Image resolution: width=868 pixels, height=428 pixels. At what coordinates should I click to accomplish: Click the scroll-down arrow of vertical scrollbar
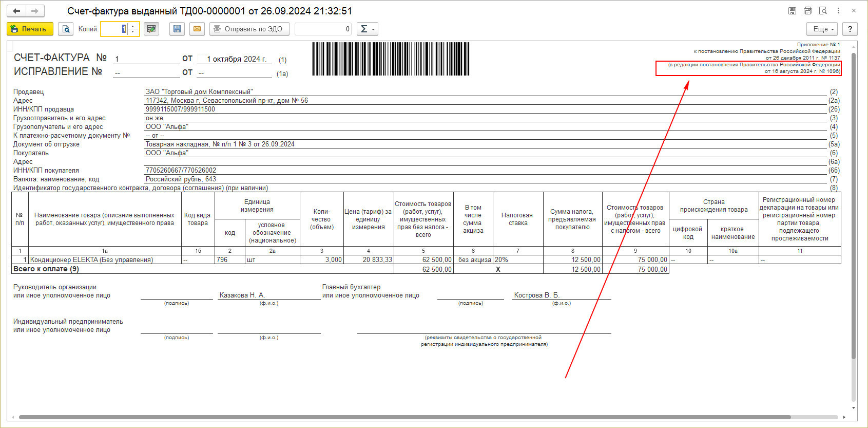click(x=854, y=408)
